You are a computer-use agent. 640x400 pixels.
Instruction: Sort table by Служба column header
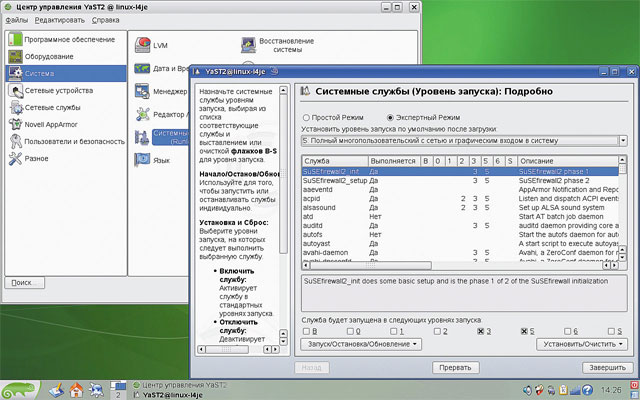tap(335, 161)
